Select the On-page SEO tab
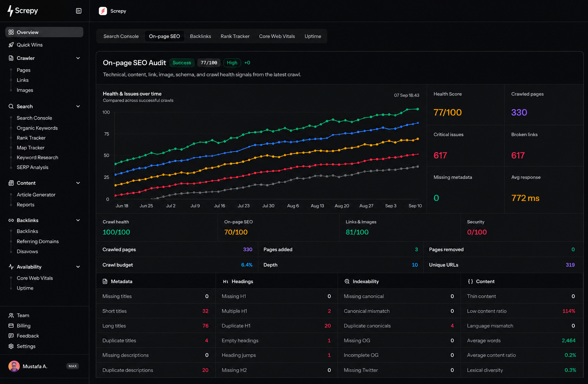The width and height of the screenshot is (588, 384). [x=164, y=36]
